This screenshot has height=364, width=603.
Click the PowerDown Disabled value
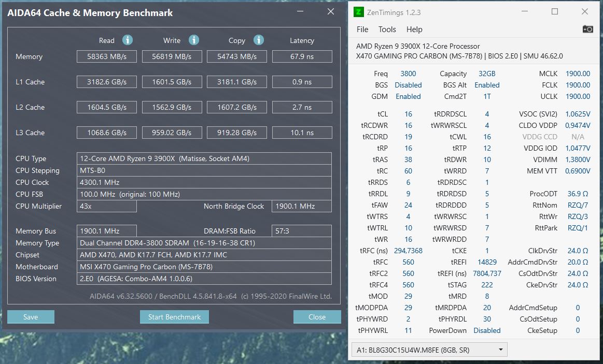pos(487,330)
